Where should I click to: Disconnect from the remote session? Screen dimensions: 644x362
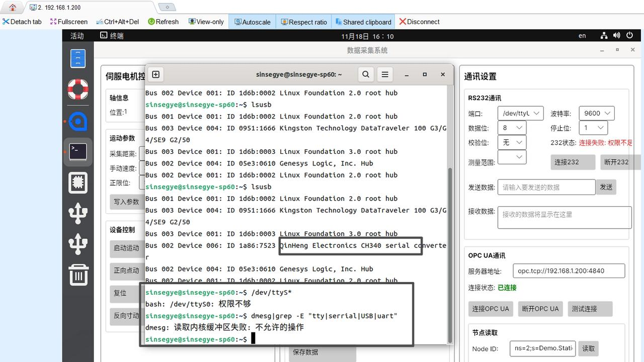point(420,22)
